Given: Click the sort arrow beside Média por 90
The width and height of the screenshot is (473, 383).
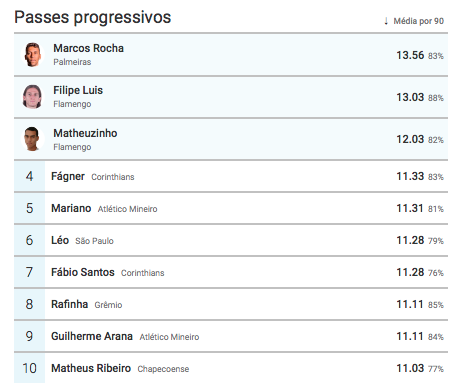Looking at the screenshot, I should [386, 21].
